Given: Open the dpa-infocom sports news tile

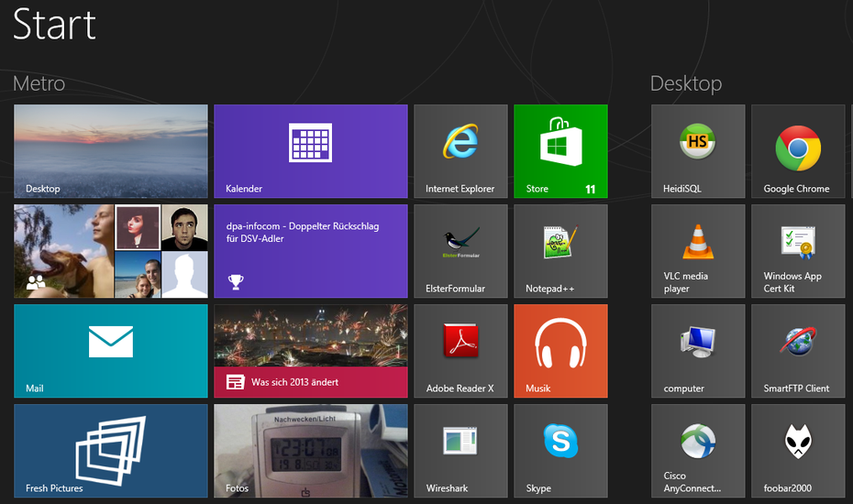Looking at the screenshot, I should 311,251.
